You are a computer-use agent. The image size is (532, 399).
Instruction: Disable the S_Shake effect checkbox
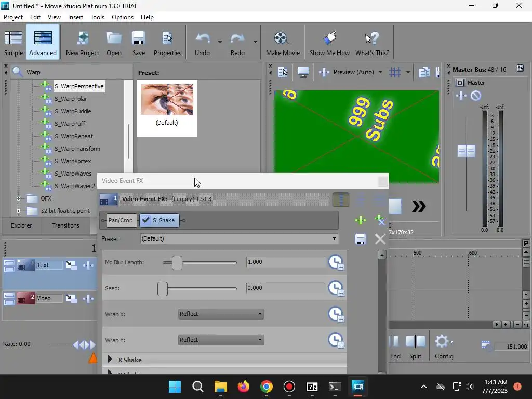click(145, 220)
